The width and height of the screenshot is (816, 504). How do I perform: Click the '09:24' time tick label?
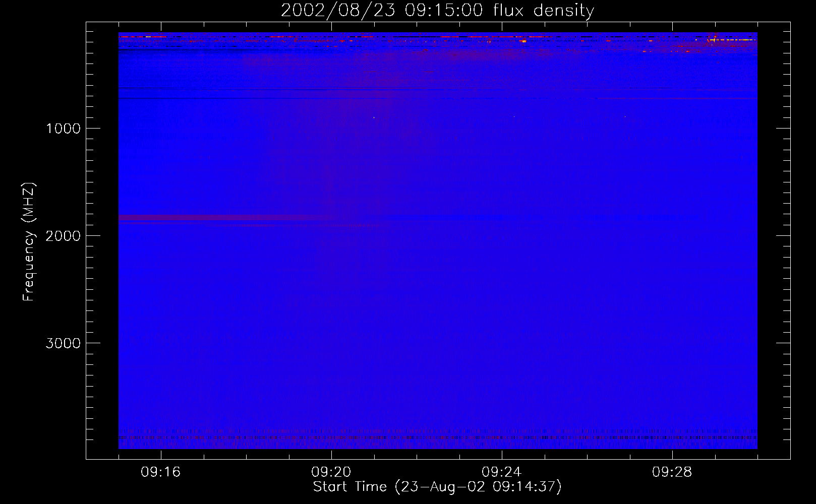(501, 472)
